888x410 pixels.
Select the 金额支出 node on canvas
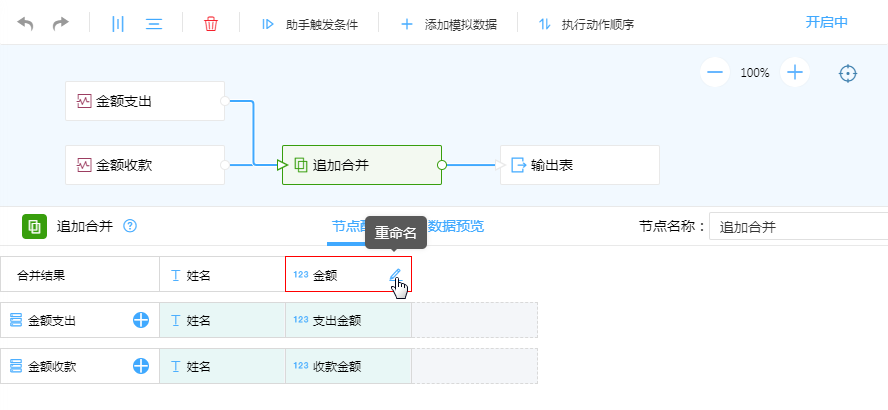144,101
